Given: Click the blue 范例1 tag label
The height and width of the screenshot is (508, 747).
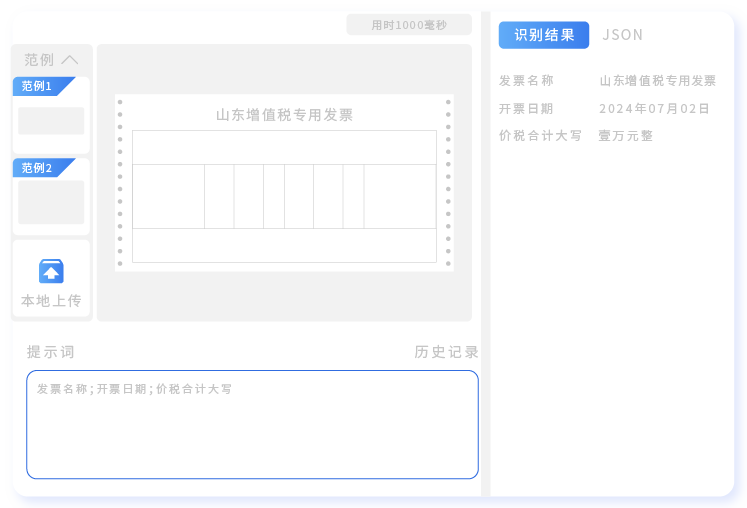Looking at the screenshot, I should pos(38,86).
